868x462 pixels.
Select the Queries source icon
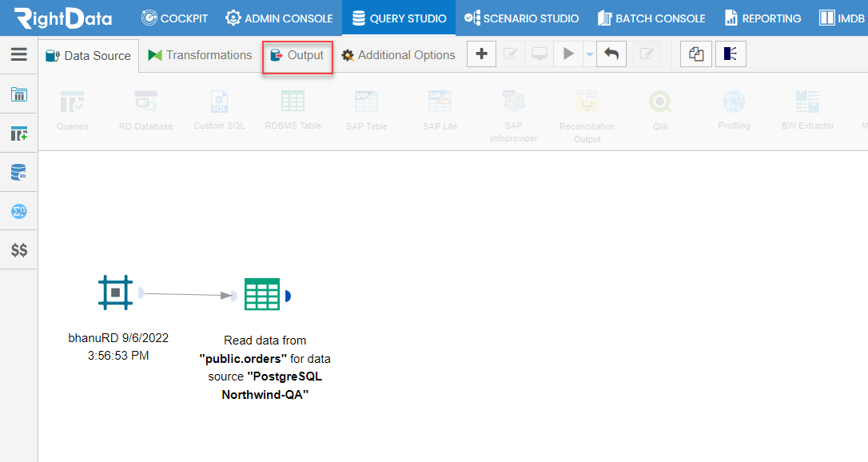pos(73,110)
